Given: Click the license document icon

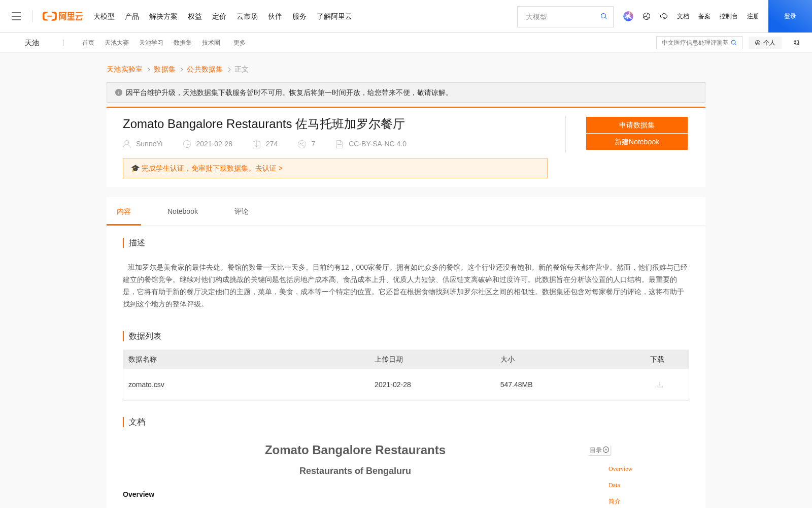Looking at the screenshot, I should click(x=340, y=144).
